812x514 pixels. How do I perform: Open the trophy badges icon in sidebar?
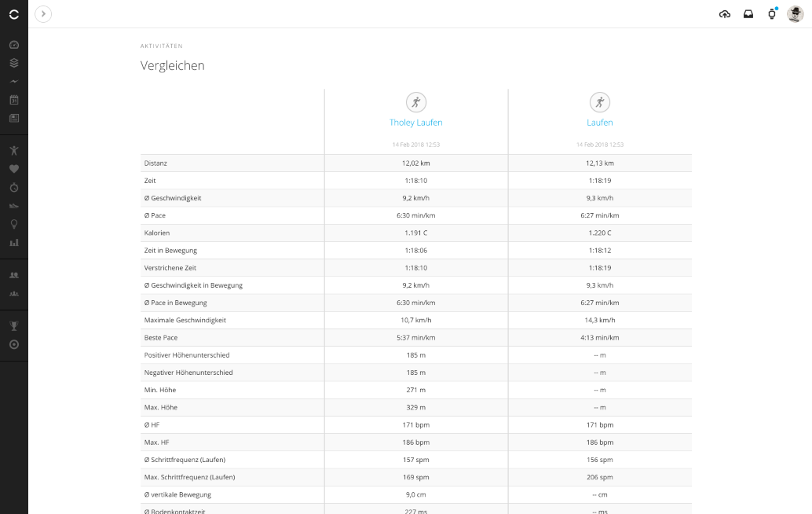pyautogui.click(x=14, y=326)
